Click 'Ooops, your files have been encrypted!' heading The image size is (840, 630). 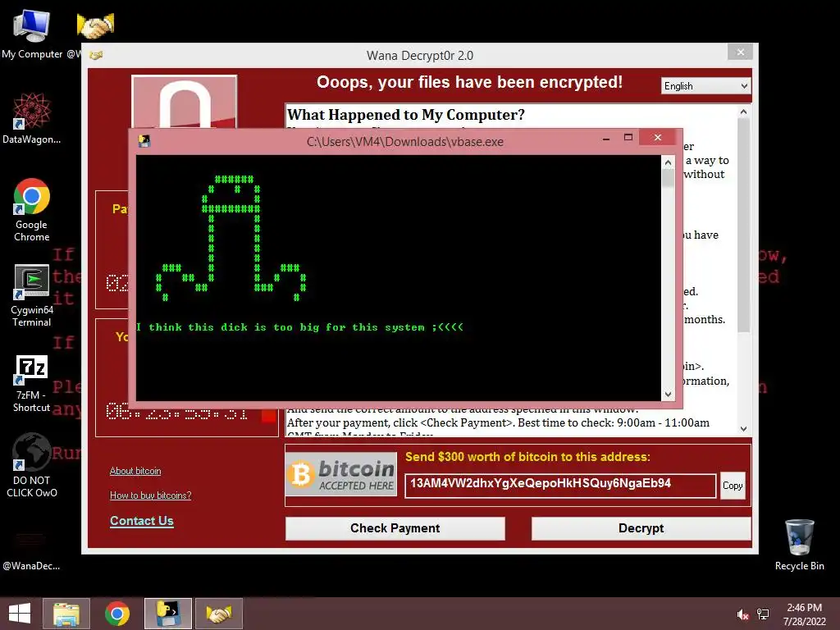(469, 82)
